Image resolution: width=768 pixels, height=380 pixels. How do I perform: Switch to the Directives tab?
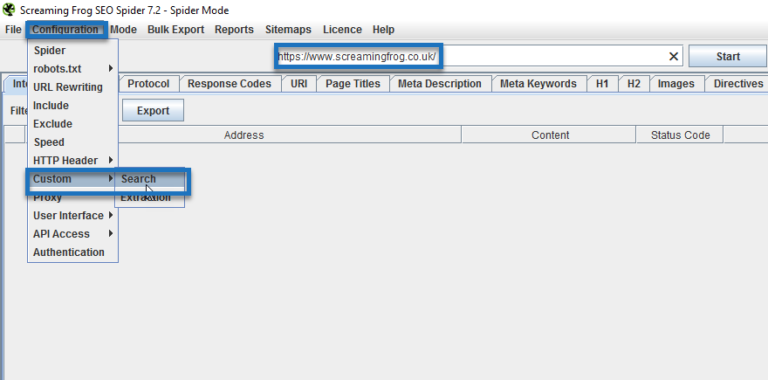click(x=738, y=84)
